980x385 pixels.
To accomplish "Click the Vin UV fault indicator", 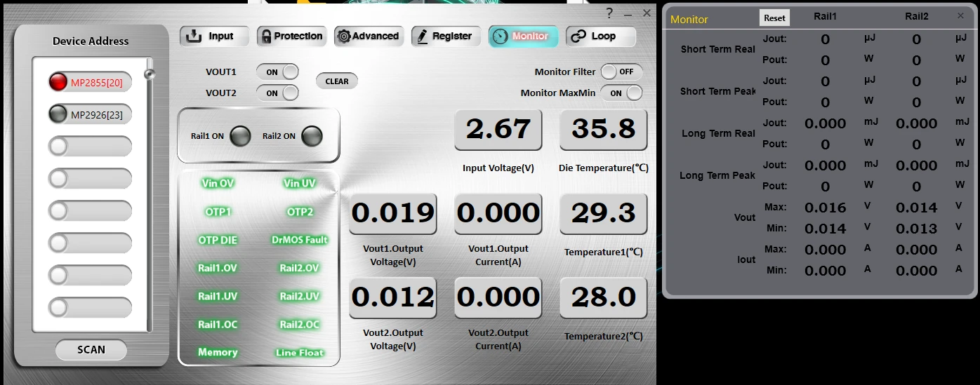I will pyautogui.click(x=300, y=183).
